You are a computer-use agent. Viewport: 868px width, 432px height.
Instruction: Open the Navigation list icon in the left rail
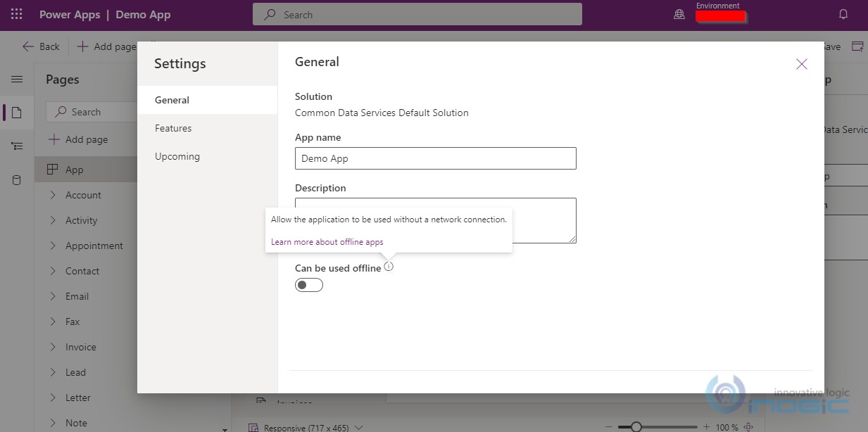17,146
